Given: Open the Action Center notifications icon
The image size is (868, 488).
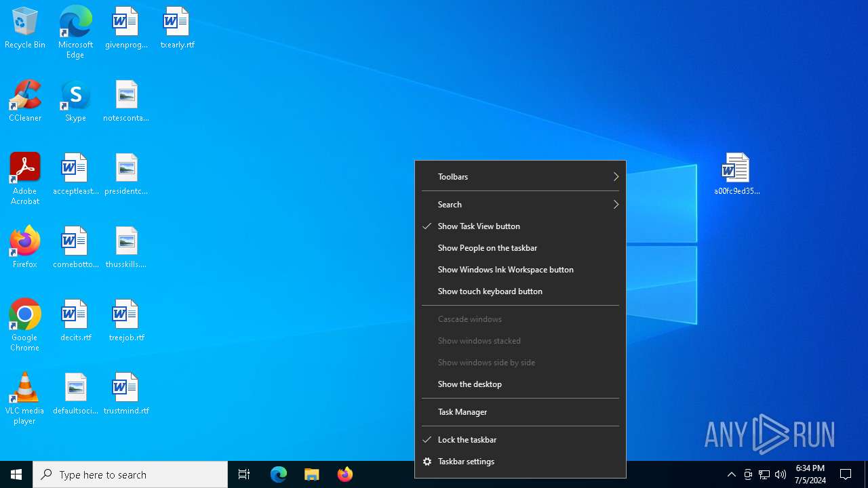Looking at the screenshot, I should 846,474.
